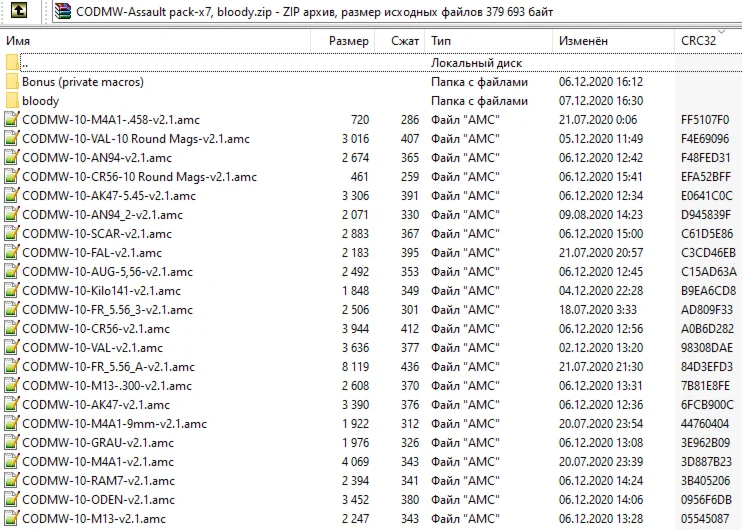This screenshot has width=744, height=532.
Task: Select the file icon for CODMW-10-M13-.300-v2.1.amc
Action: point(12,385)
